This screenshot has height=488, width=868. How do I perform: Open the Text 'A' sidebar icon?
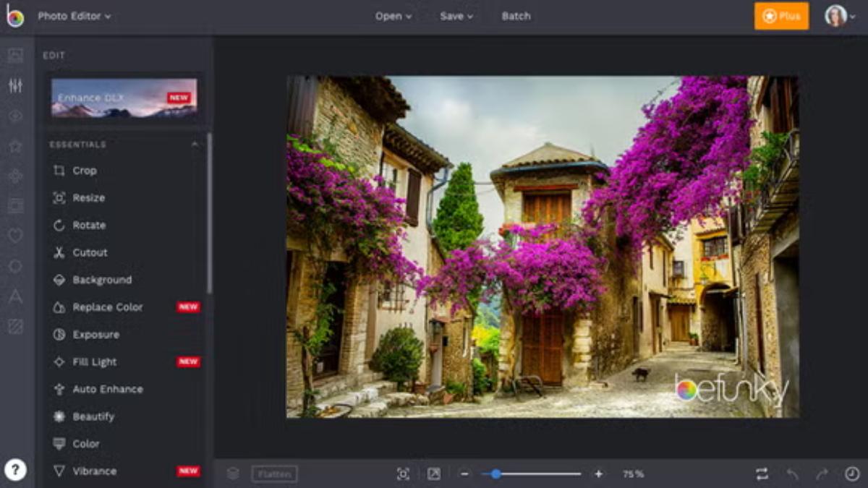15,296
